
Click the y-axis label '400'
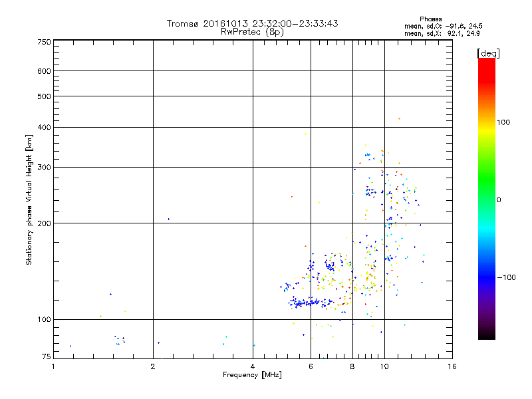[44, 127]
